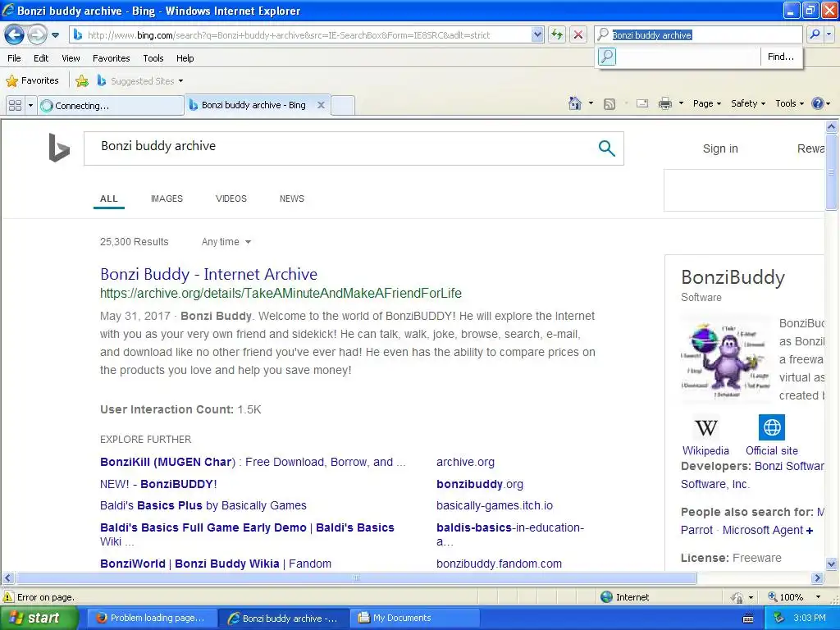The width and height of the screenshot is (840, 630).
Task: Click the Home icon in command bar
Action: 575,103
